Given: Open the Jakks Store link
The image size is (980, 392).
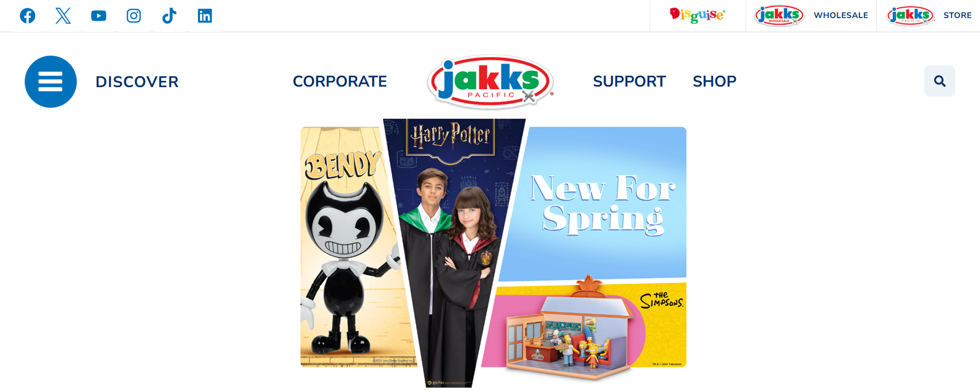Looking at the screenshot, I should click(929, 15).
